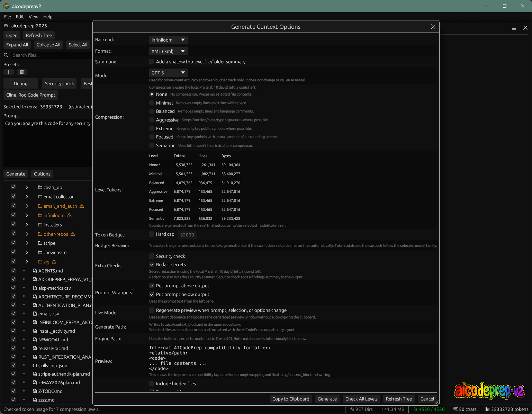Screen dimensions: 532x414
Task: Open the File menu
Action: pos(8,17)
